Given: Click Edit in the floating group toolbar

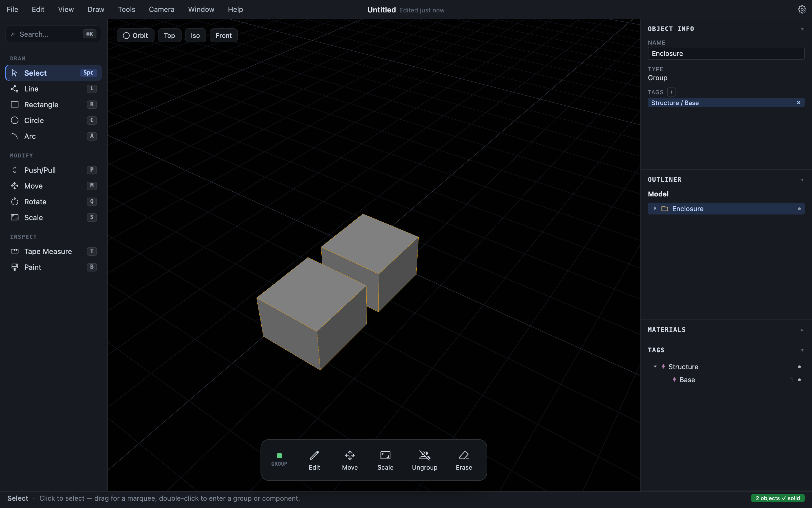Looking at the screenshot, I should tap(314, 460).
